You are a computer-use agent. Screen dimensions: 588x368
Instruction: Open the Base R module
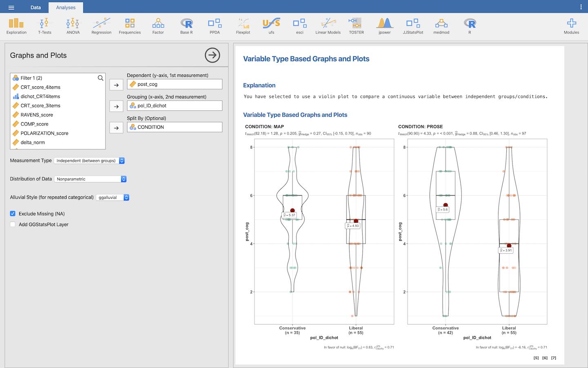point(186,26)
